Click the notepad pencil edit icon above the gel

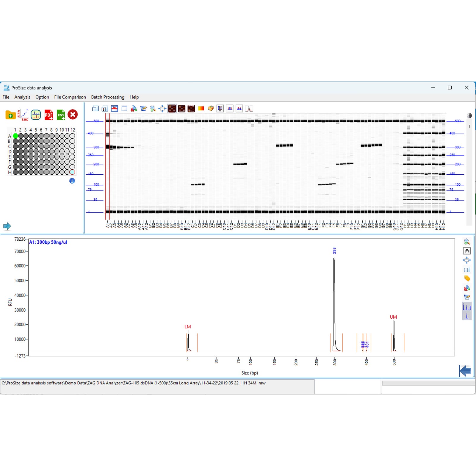coord(143,109)
